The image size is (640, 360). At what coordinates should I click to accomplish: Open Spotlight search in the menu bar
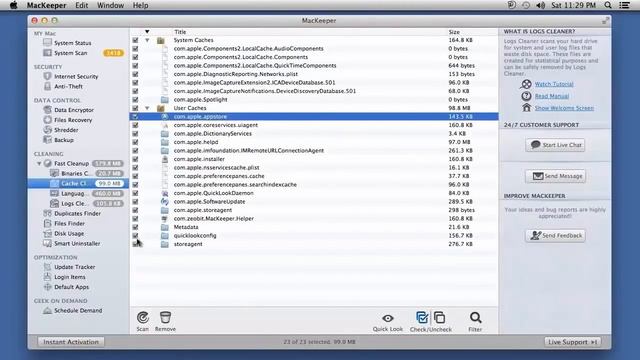[608, 5]
